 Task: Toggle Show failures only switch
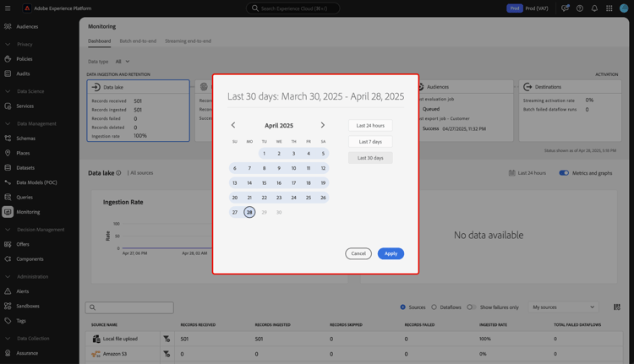tap(471, 307)
